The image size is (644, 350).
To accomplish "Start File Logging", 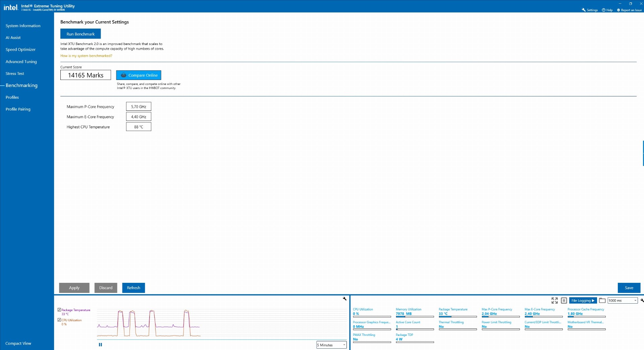I will [583, 301].
